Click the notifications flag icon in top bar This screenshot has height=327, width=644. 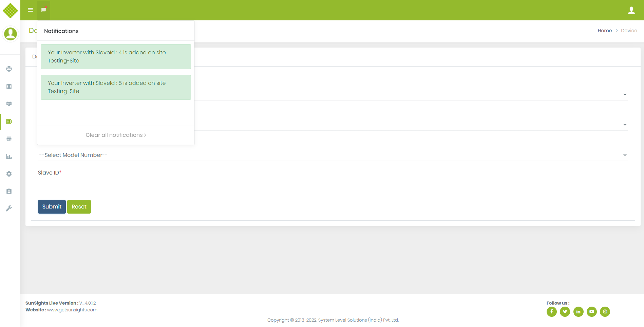pyautogui.click(x=43, y=10)
